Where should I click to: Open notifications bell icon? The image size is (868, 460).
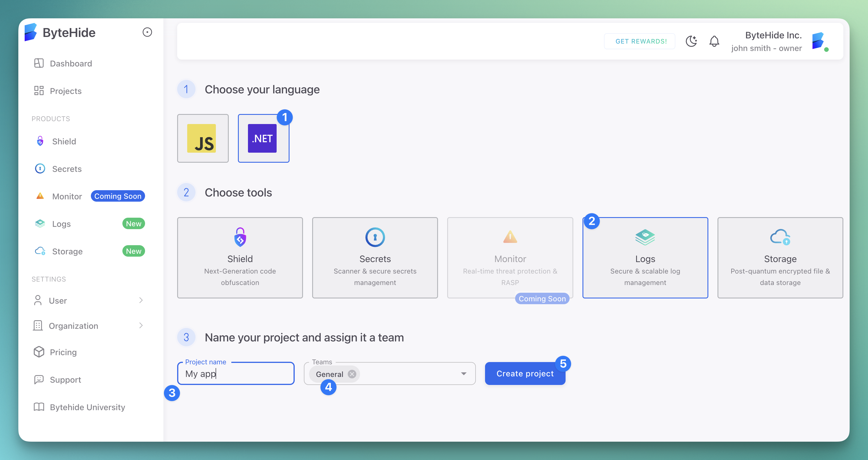tap(714, 41)
